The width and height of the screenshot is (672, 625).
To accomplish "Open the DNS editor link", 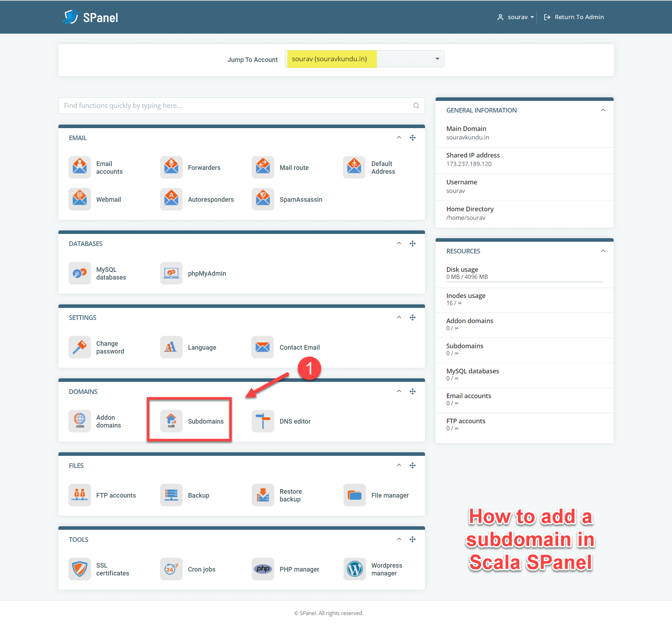I will [295, 421].
